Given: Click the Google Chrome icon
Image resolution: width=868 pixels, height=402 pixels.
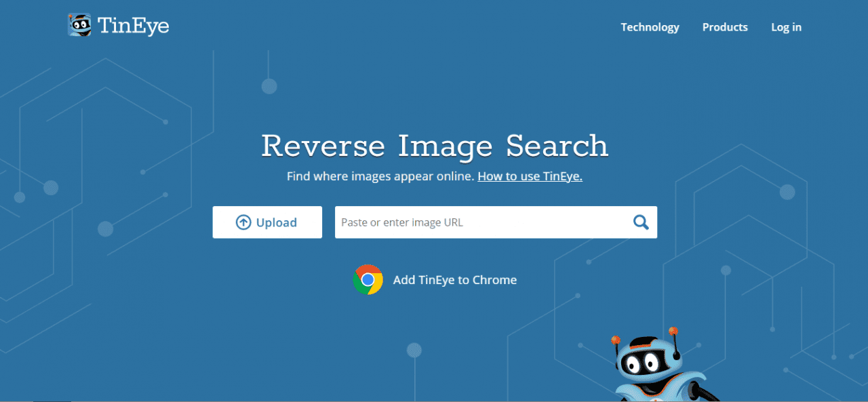Looking at the screenshot, I should point(368,279).
